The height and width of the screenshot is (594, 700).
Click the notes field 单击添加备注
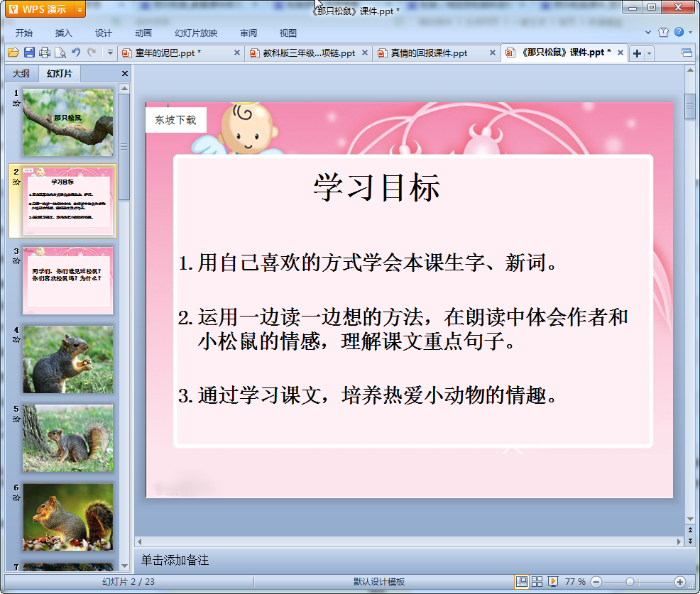[175, 560]
